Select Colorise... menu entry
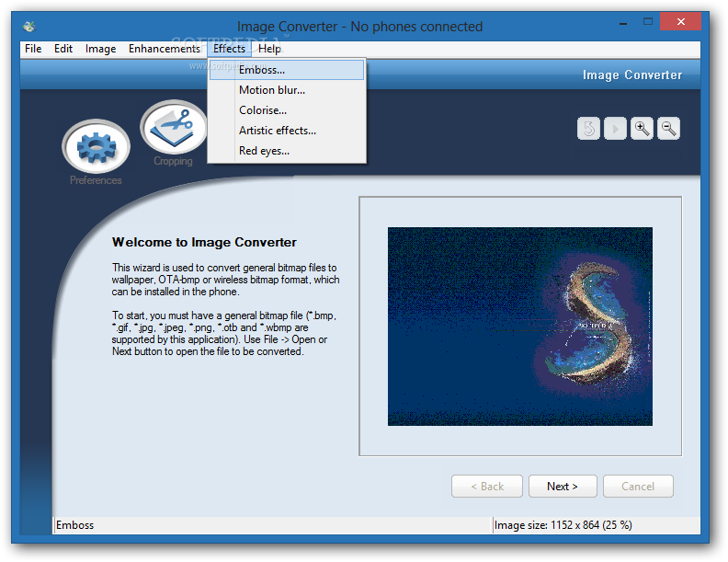The height and width of the screenshot is (562, 728). (x=287, y=110)
